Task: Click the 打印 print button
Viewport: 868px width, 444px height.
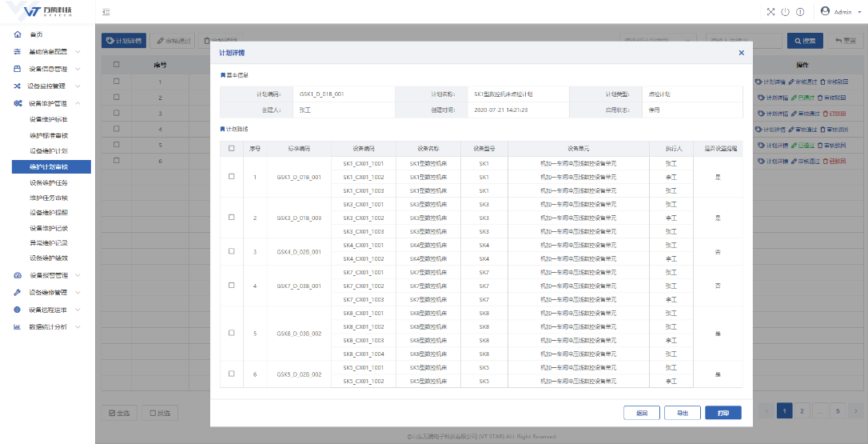Action: (723, 413)
